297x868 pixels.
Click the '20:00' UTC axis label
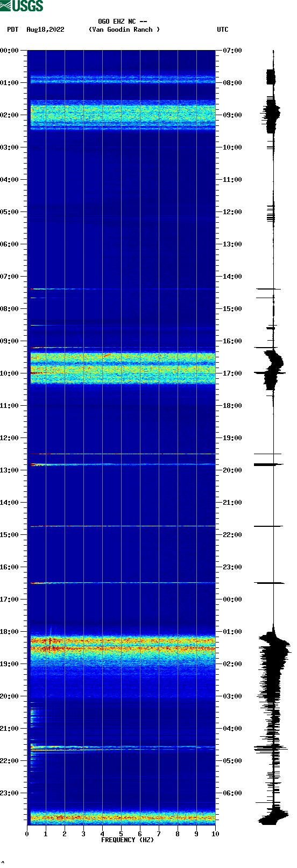[232, 470]
